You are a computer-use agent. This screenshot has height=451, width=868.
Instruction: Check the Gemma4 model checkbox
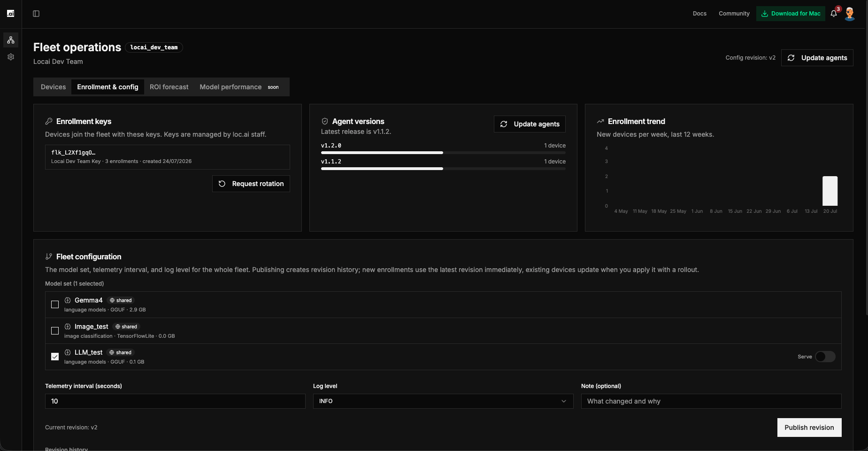[55, 304]
